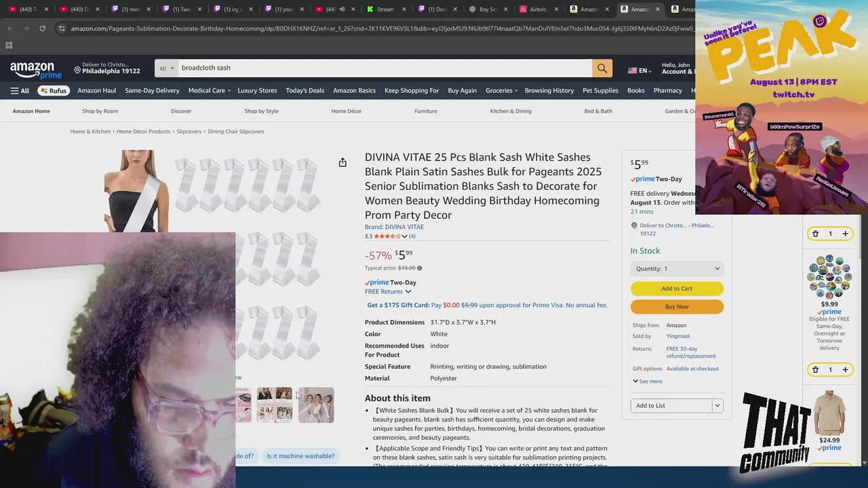Viewport: 868px width, 488px height.
Task: Open Shop by Room subnav
Action: [100, 111]
